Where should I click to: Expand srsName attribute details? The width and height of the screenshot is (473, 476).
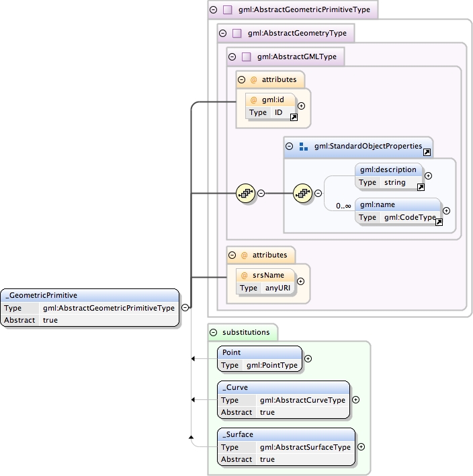[x=301, y=282]
